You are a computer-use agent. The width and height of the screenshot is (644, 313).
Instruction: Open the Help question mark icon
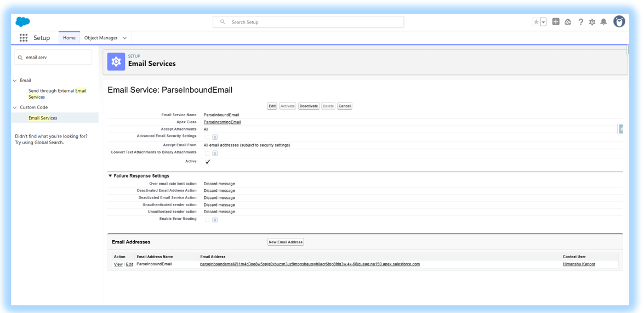click(580, 22)
